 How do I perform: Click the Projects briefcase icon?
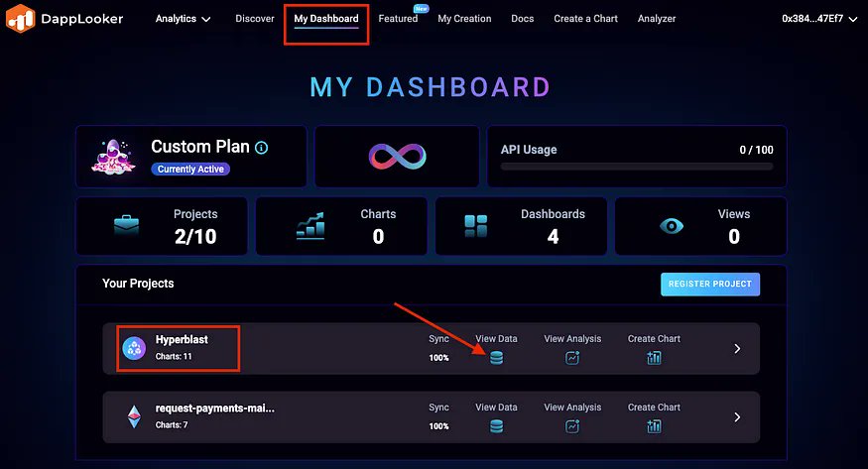126,226
